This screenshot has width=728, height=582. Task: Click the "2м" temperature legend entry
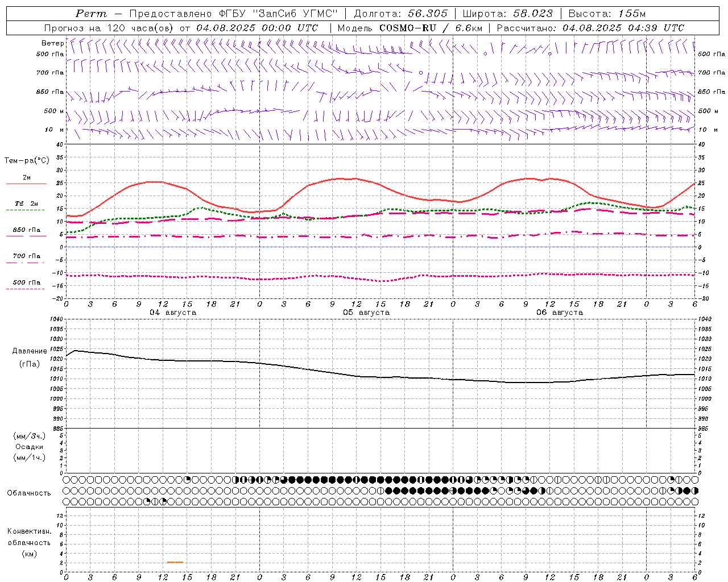click(x=27, y=178)
